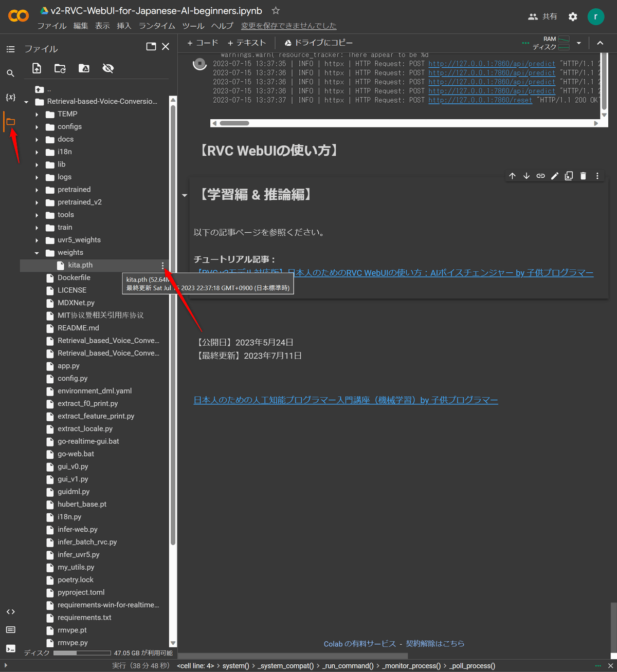The height and width of the screenshot is (672, 617).
Task: Collapse the weights folder
Action: (x=37, y=253)
